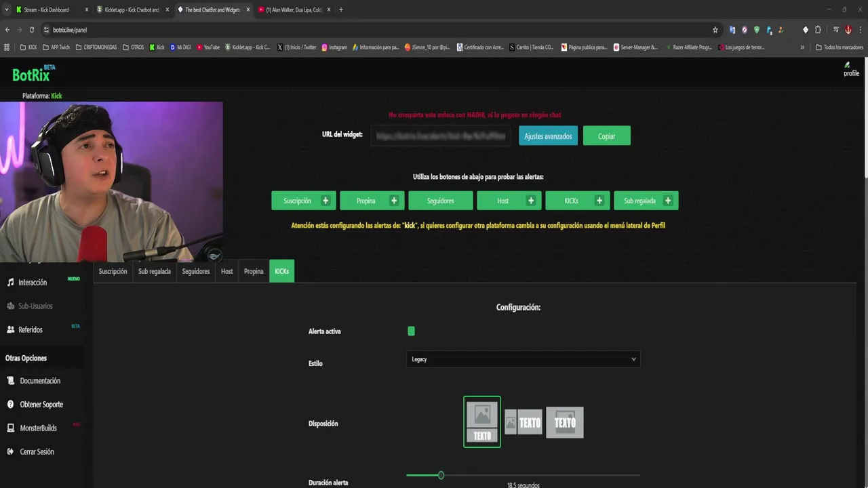Open the Google Translate extension icon
The height and width of the screenshot is (488, 868).
click(x=732, y=30)
